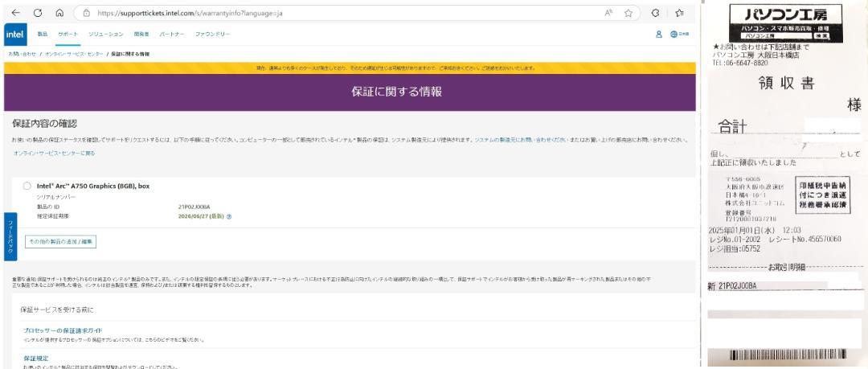Image resolution: width=868 pixels, height=369 pixels.
Task: View site info via the lock icon
Action: [x=86, y=13]
